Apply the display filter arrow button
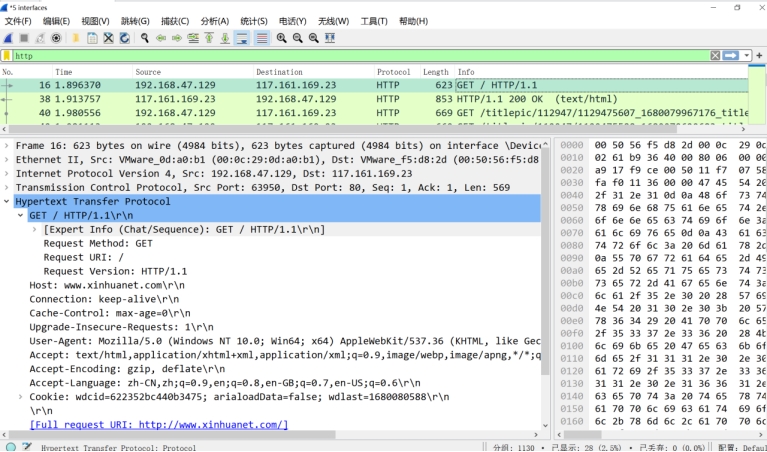The image size is (767, 452). tap(731, 56)
